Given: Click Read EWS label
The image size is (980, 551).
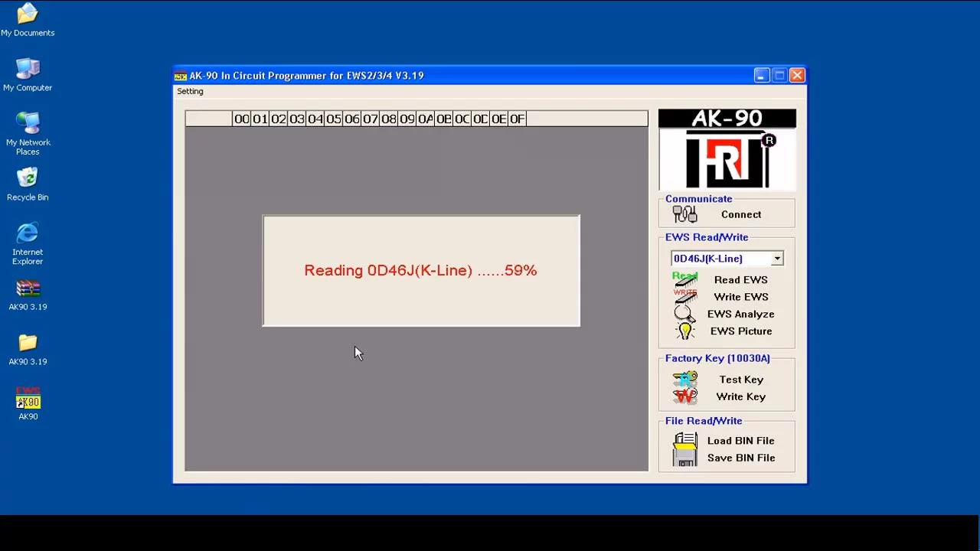Looking at the screenshot, I should 741,279.
